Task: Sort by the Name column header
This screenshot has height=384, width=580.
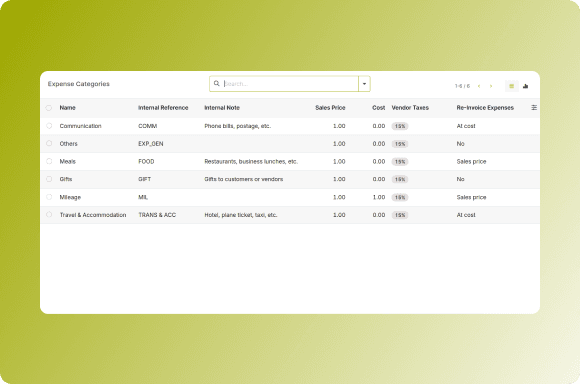Action: click(68, 108)
